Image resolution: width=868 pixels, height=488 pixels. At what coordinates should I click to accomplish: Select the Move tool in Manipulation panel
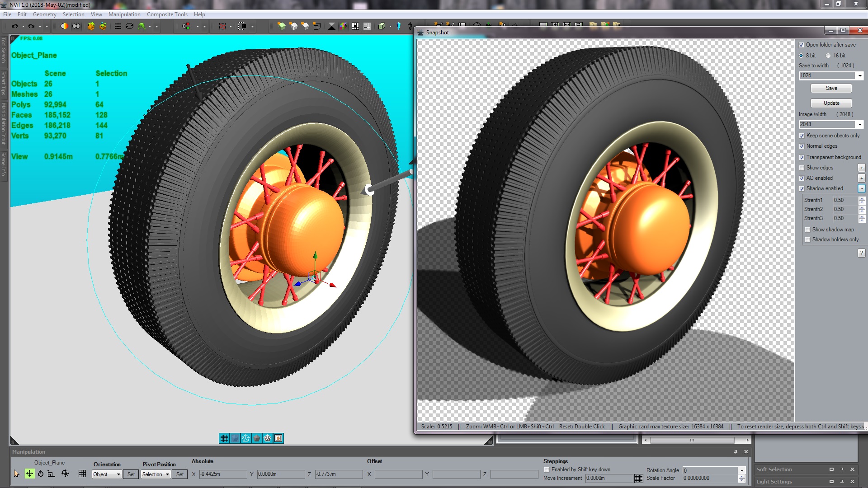[x=29, y=474]
